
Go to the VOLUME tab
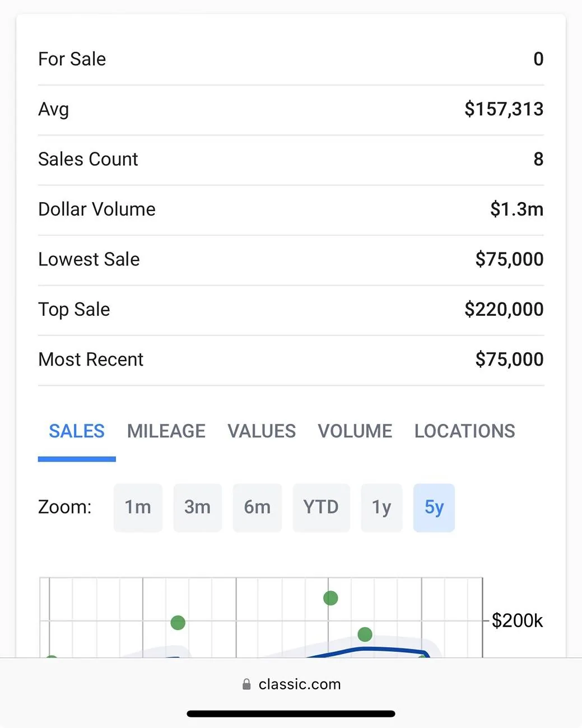click(x=355, y=431)
